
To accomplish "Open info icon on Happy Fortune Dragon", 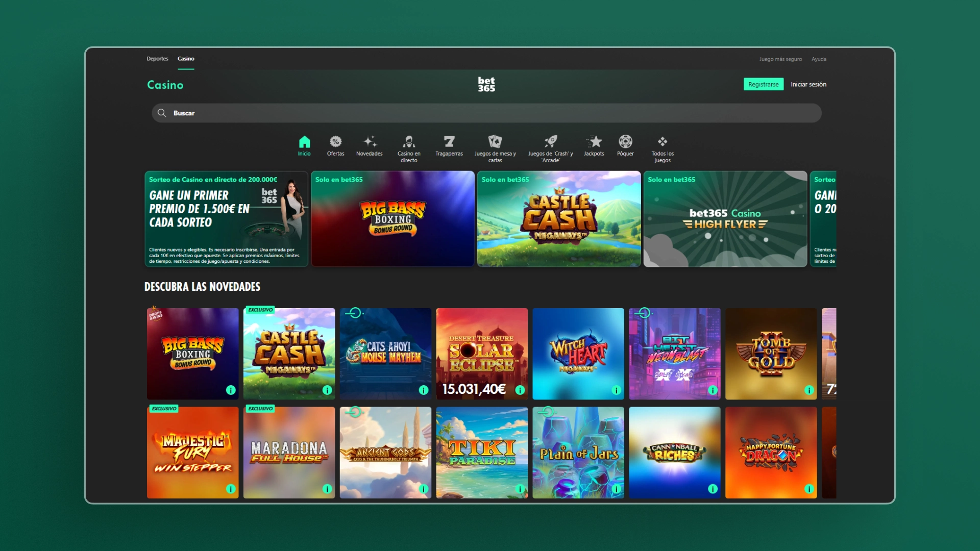I will click(x=809, y=489).
